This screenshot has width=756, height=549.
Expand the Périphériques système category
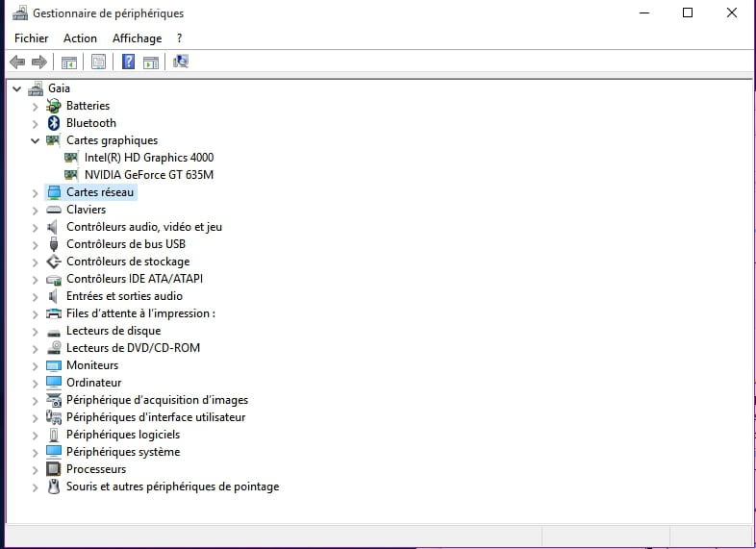pyautogui.click(x=35, y=452)
